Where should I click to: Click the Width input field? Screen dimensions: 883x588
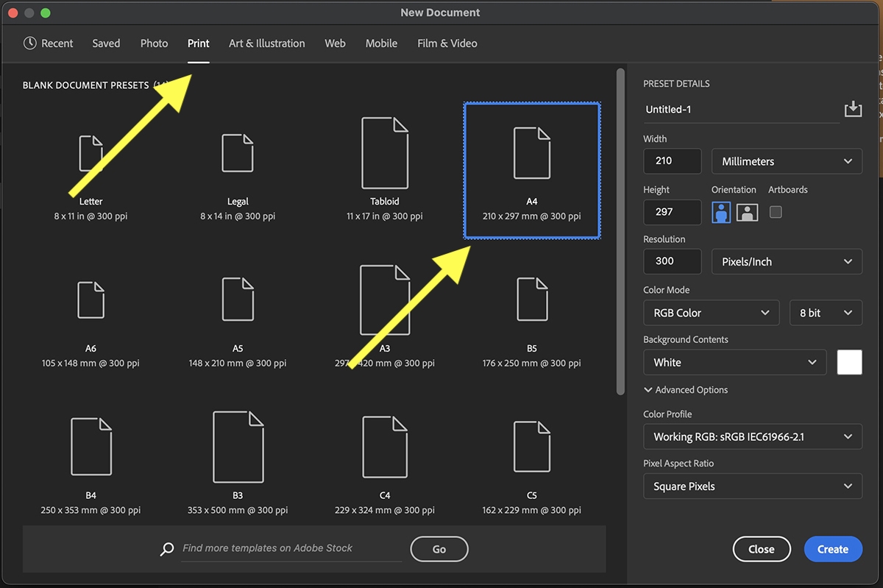(x=673, y=161)
